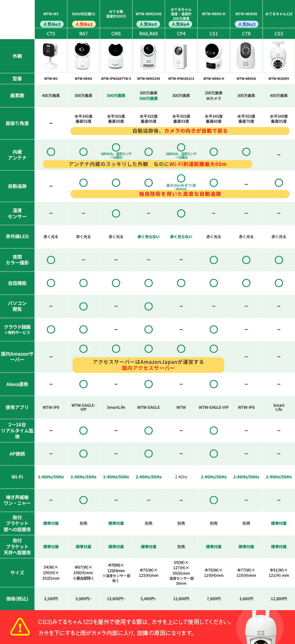Click the 温度センサー circle for CM6
The image size is (295, 644).
[116, 213]
